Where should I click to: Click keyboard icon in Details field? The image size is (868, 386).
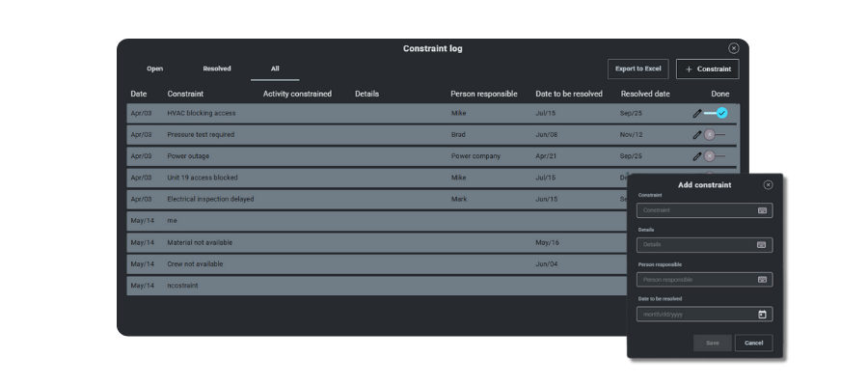point(762,245)
